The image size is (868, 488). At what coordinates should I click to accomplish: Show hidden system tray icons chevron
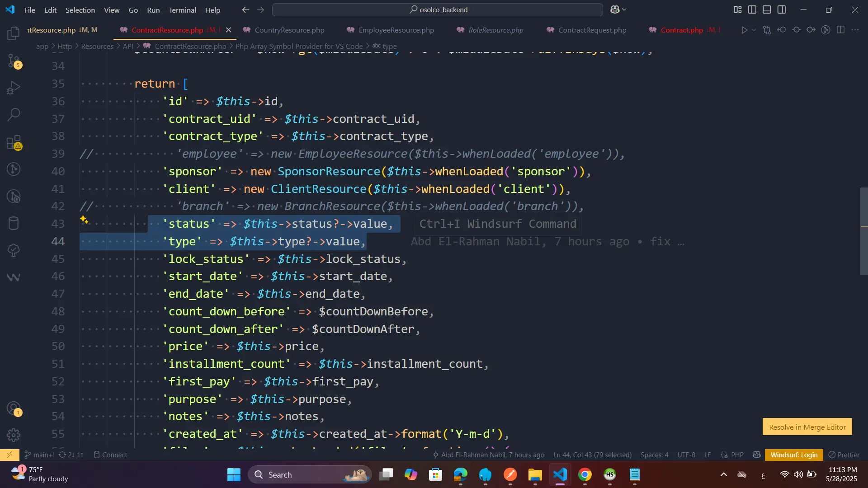[x=724, y=474]
